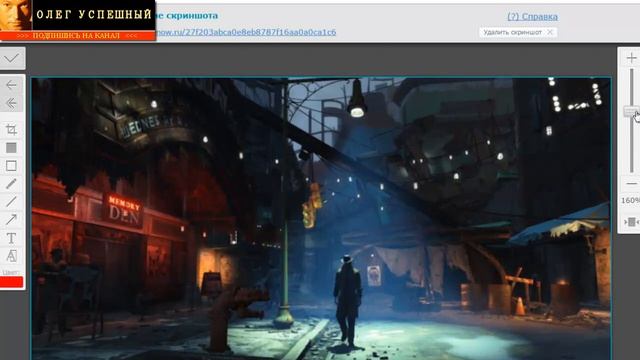
Task: Undo all changes with double arrow
Action: pyautogui.click(x=11, y=103)
